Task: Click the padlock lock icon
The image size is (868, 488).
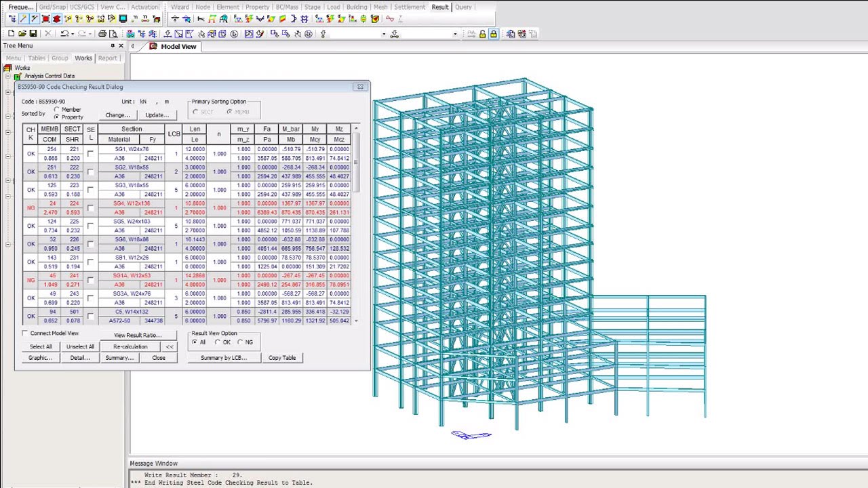Action: 493,34
